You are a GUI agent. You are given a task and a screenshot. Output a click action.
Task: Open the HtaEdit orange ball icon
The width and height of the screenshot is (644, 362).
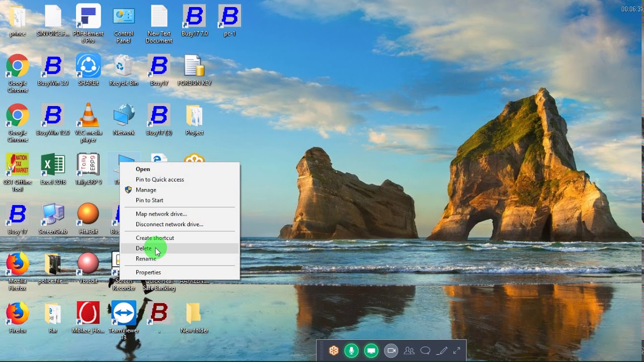tap(88, 219)
